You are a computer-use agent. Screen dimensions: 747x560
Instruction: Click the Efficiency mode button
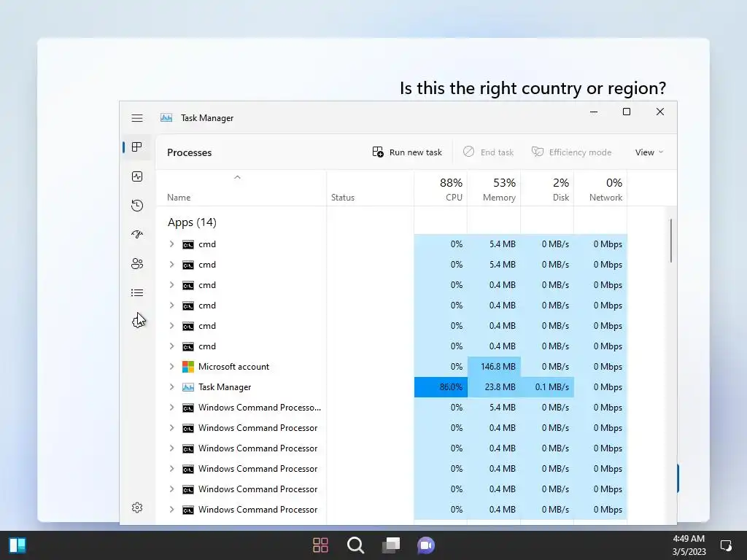tap(572, 152)
